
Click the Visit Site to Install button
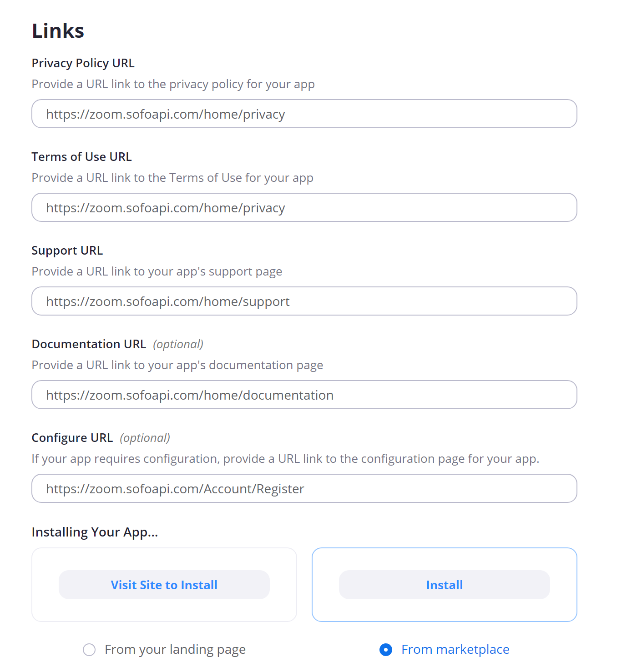point(164,585)
